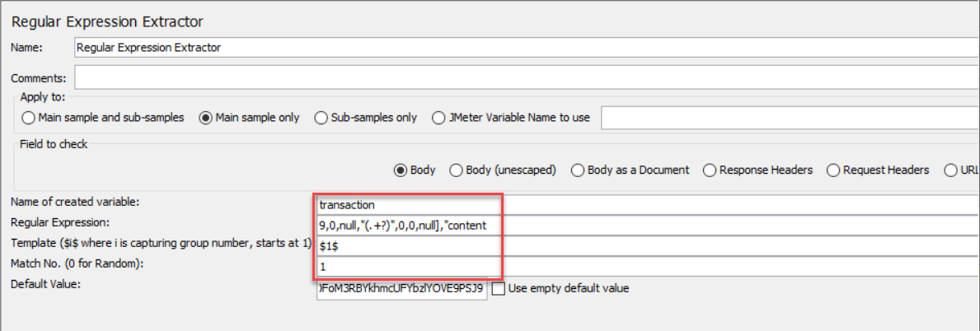
Task: Select the 'Request Headers' radio button
Action: point(832,170)
